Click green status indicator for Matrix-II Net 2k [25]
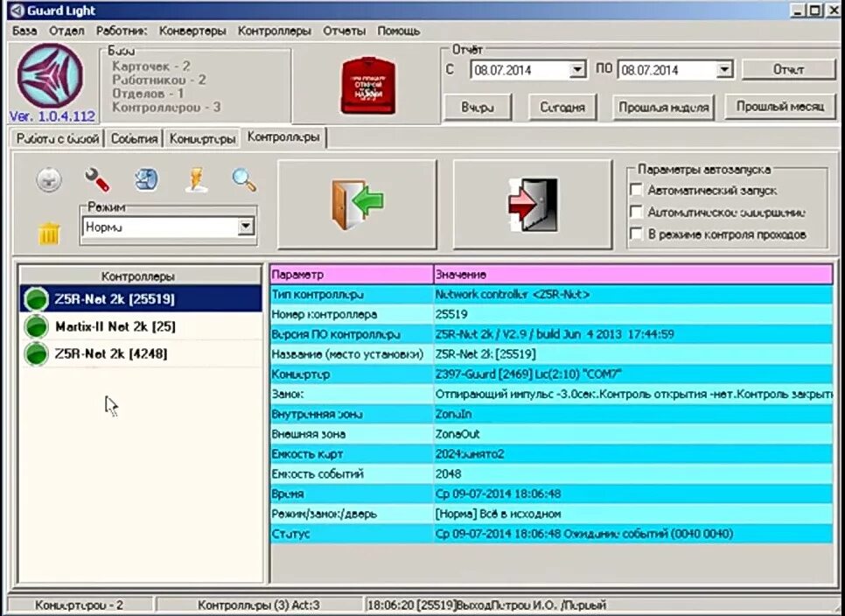 click(x=37, y=326)
